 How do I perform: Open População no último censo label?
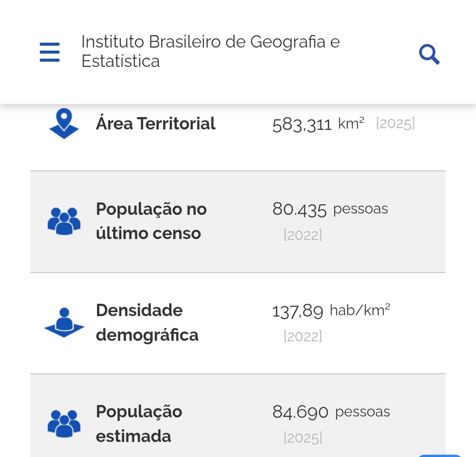click(x=151, y=221)
